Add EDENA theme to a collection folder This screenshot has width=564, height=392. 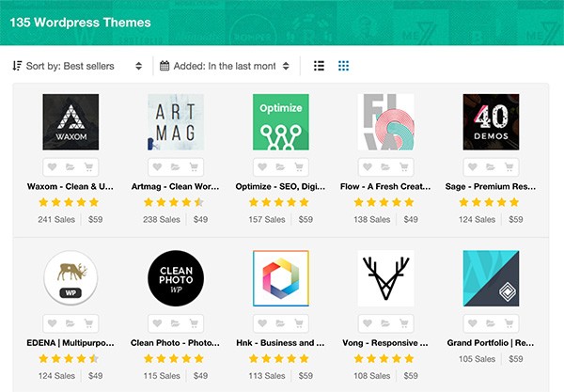pos(70,323)
